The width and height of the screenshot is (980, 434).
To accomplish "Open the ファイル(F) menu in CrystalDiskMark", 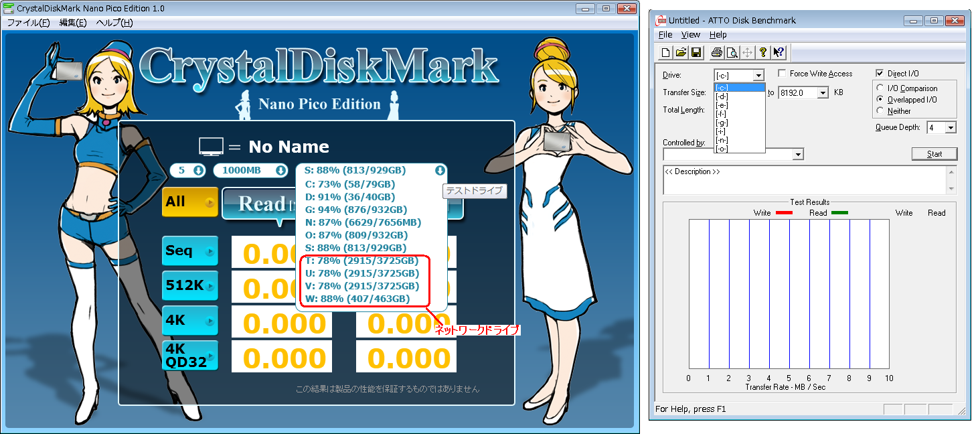I will 28,23.
